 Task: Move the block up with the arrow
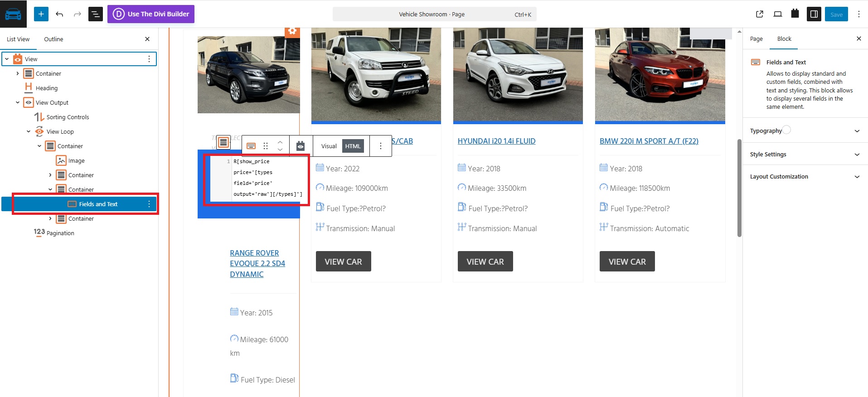point(280,141)
